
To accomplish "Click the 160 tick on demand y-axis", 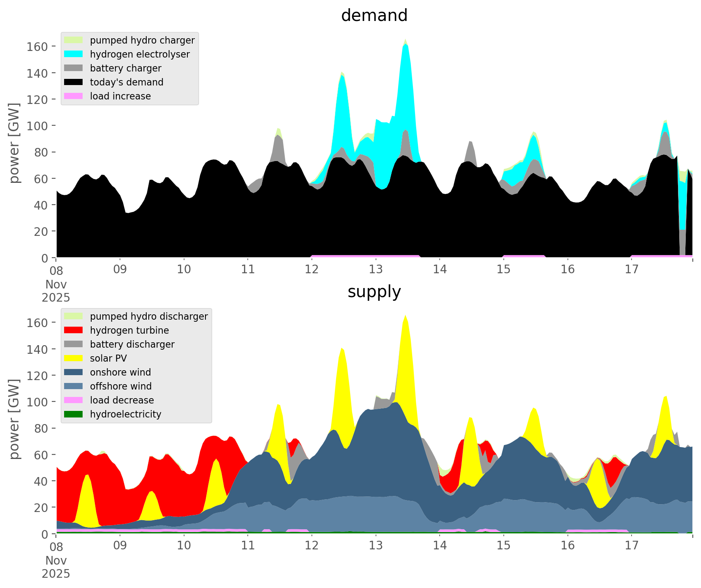I will point(37,46).
